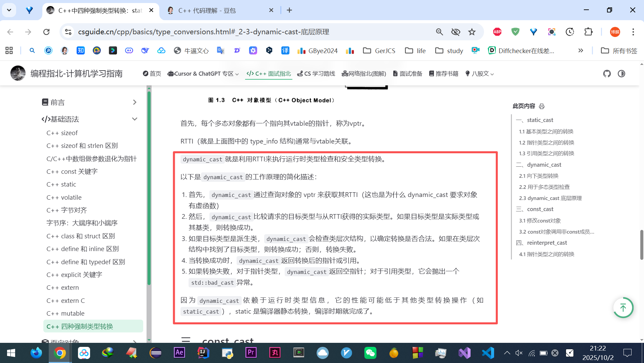Open the CS 学习路线 nav item
The height and width of the screenshot is (363, 644).
tap(316, 74)
